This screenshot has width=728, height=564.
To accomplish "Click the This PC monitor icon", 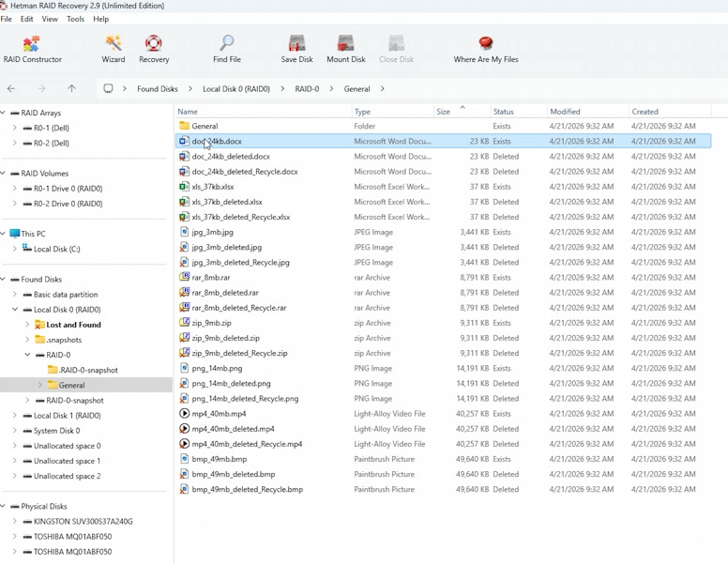I will coord(15,234).
